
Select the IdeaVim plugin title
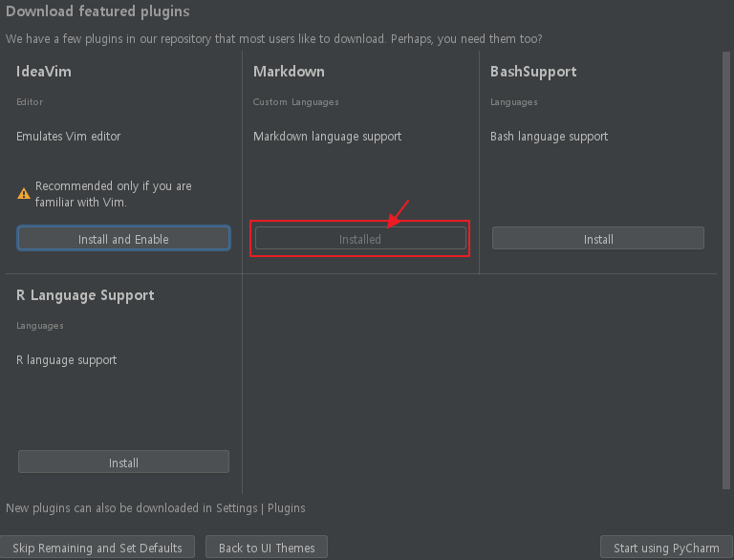coord(44,72)
